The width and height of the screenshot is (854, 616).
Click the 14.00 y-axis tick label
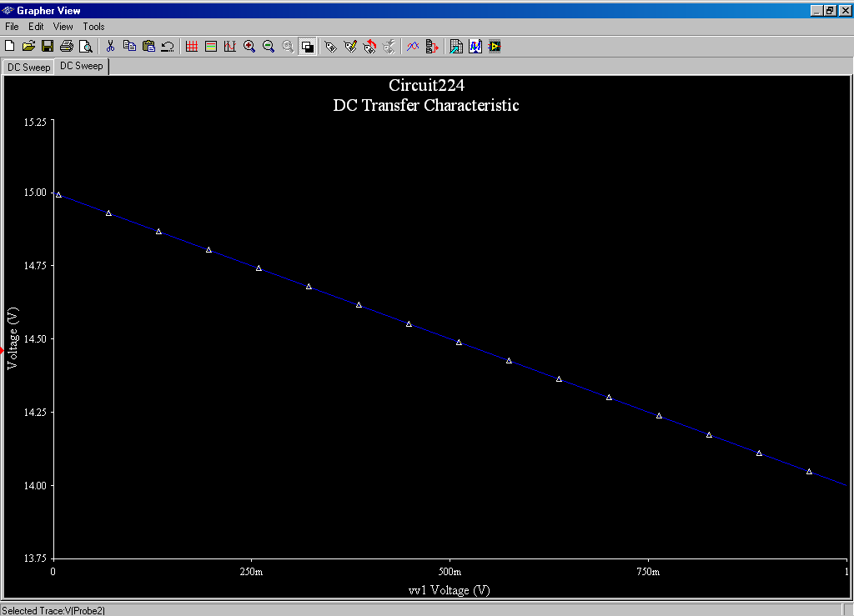click(x=35, y=485)
